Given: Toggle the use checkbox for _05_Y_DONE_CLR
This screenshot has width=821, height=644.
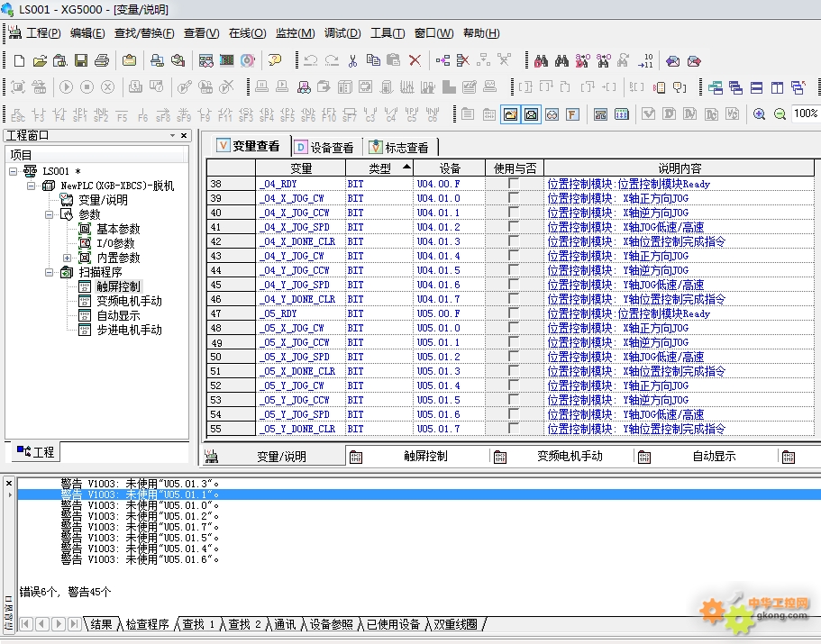Looking at the screenshot, I should [513, 429].
